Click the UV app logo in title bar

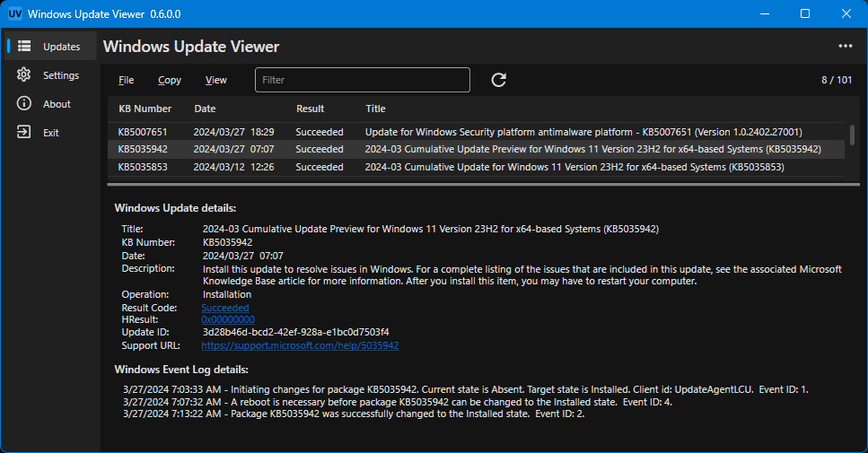pyautogui.click(x=14, y=13)
